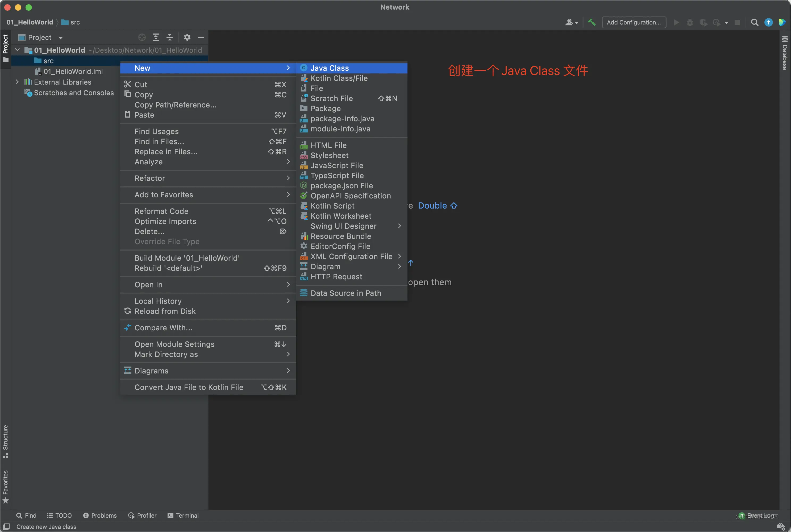Toggle tool windows icon in status bar corner
The width and height of the screenshot is (791, 532).
tap(6, 526)
